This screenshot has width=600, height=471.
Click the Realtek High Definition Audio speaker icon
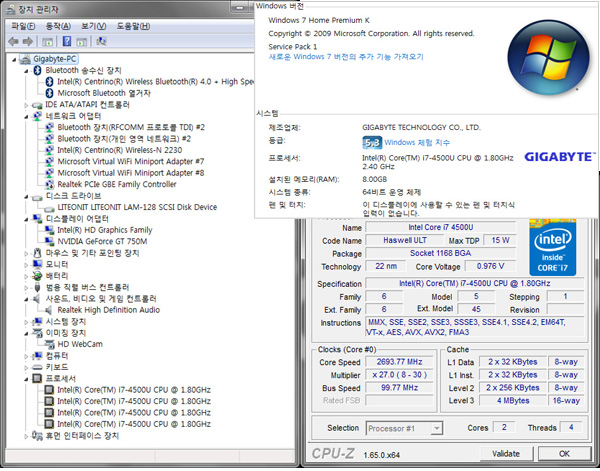tap(49, 310)
